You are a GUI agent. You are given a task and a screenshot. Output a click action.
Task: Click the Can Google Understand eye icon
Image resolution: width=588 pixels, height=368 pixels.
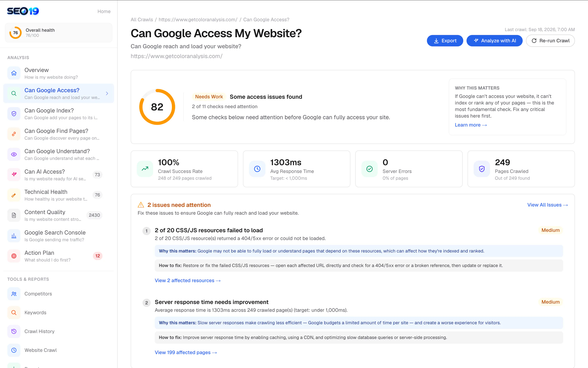click(14, 154)
